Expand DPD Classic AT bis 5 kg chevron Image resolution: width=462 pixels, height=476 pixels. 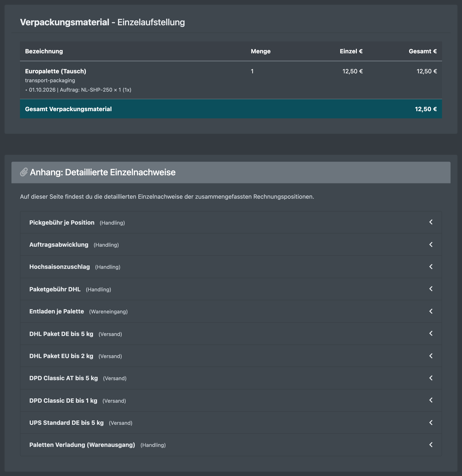tap(431, 378)
